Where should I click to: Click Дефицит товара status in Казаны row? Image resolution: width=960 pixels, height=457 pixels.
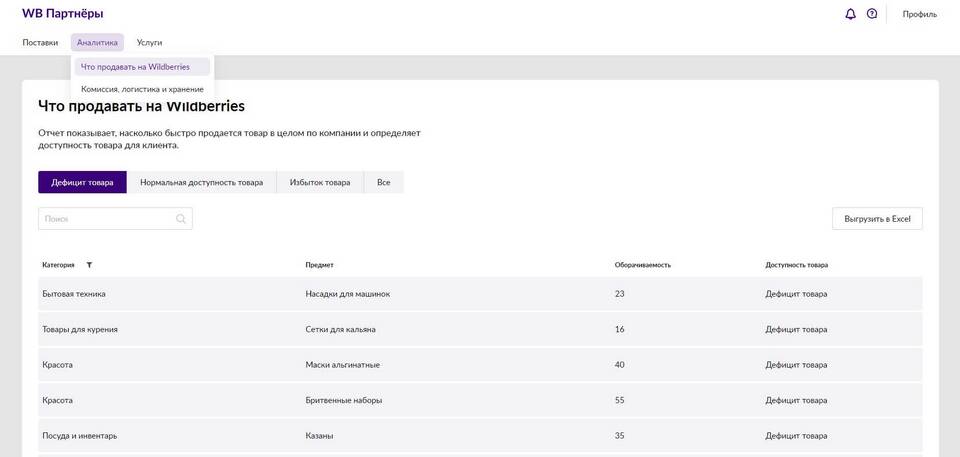797,436
